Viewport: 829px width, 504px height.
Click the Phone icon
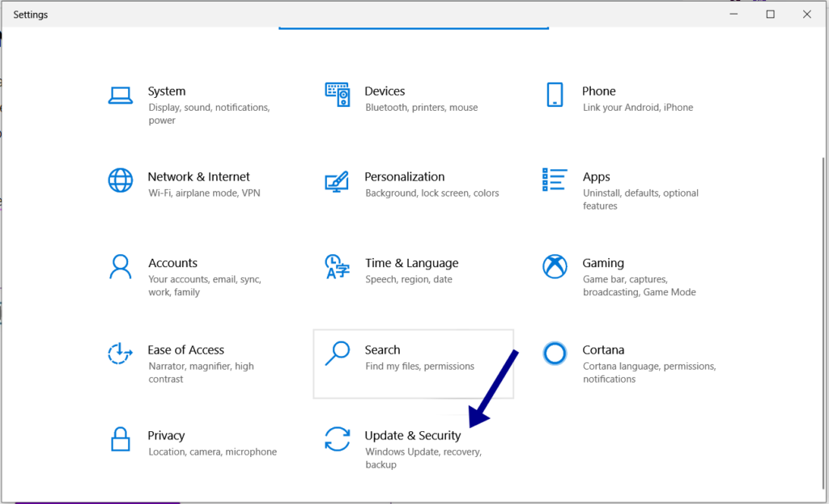(x=555, y=95)
